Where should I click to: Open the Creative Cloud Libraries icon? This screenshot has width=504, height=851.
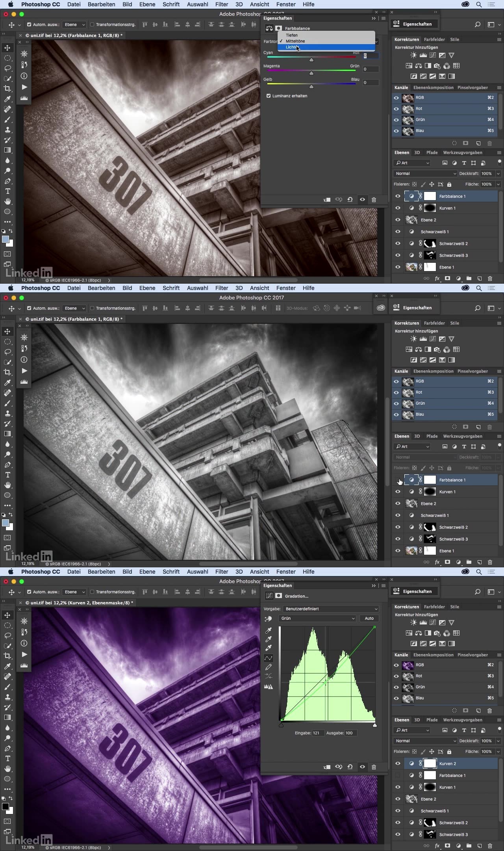tap(381, 308)
